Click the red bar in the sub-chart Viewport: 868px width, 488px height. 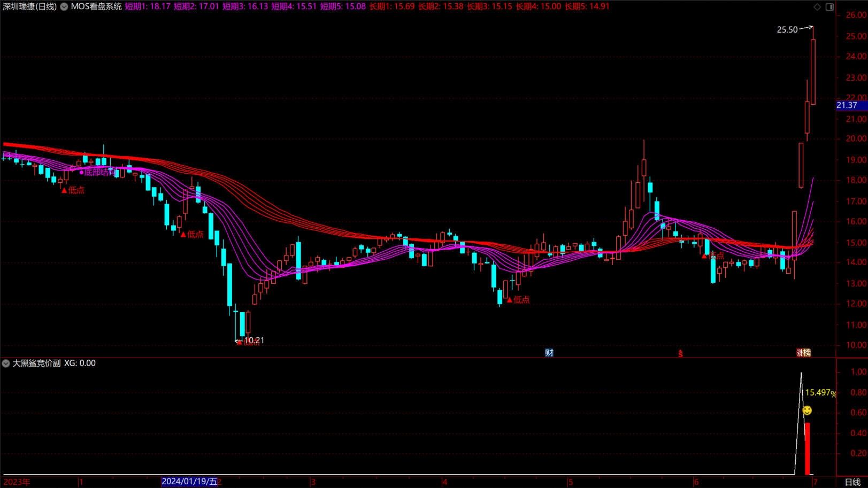coord(807,448)
